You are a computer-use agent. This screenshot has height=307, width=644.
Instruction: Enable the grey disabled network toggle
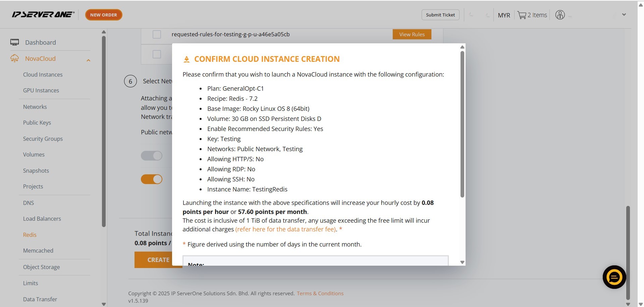pos(152,156)
